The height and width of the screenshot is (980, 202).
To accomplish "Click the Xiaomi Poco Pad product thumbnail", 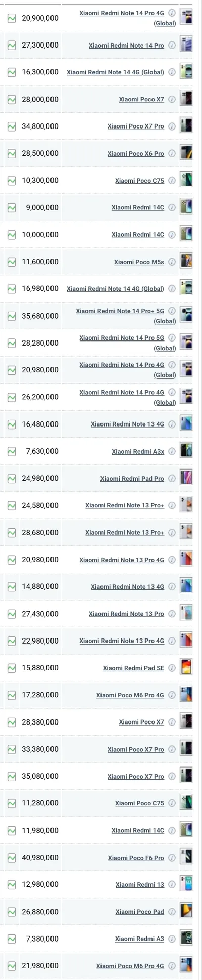I will pyautogui.click(x=186, y=912).
